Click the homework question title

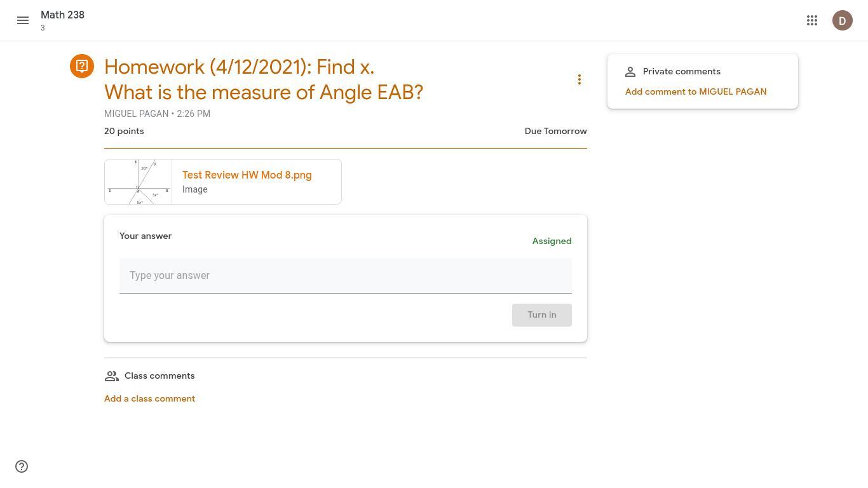[263, 79]
